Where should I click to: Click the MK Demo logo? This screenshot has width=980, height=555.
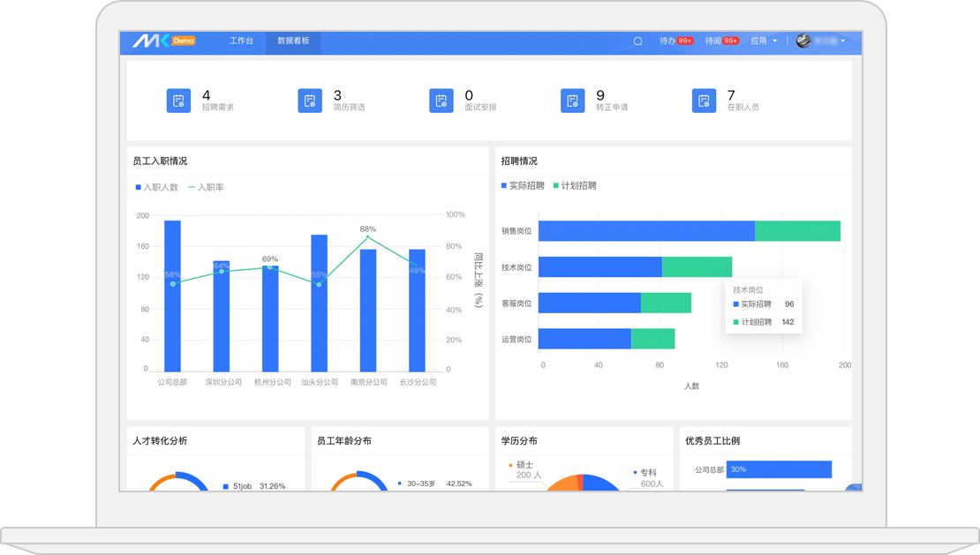[163, 41]
